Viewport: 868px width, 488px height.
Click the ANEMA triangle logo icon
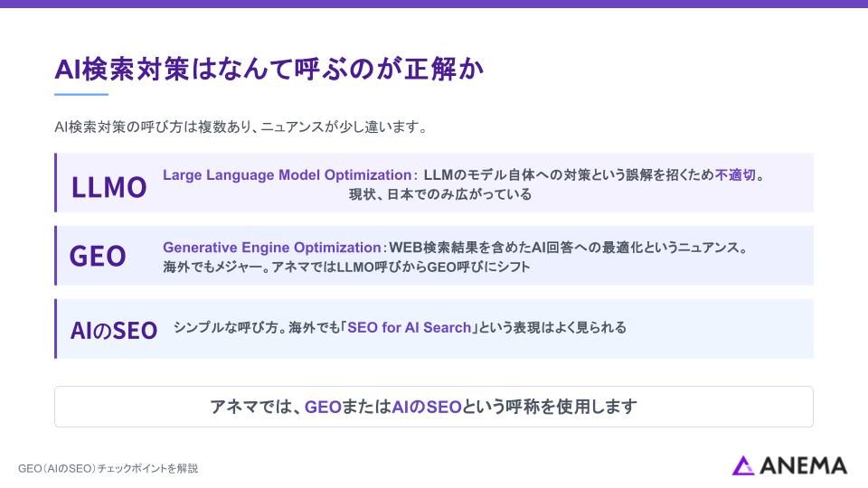pyautogui.click(x=743, y=465)
